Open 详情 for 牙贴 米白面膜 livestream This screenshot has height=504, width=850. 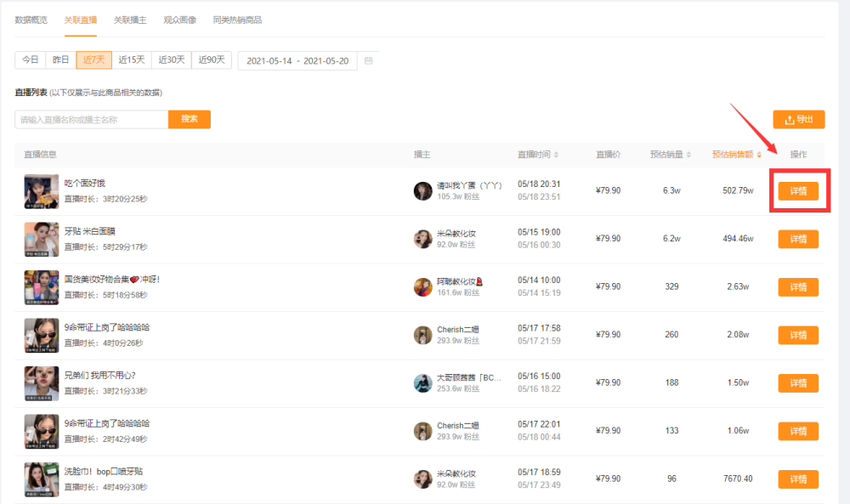798,239
